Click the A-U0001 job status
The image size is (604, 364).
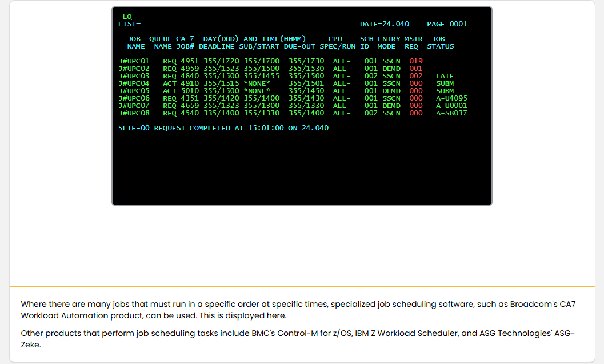coord(451,106)
